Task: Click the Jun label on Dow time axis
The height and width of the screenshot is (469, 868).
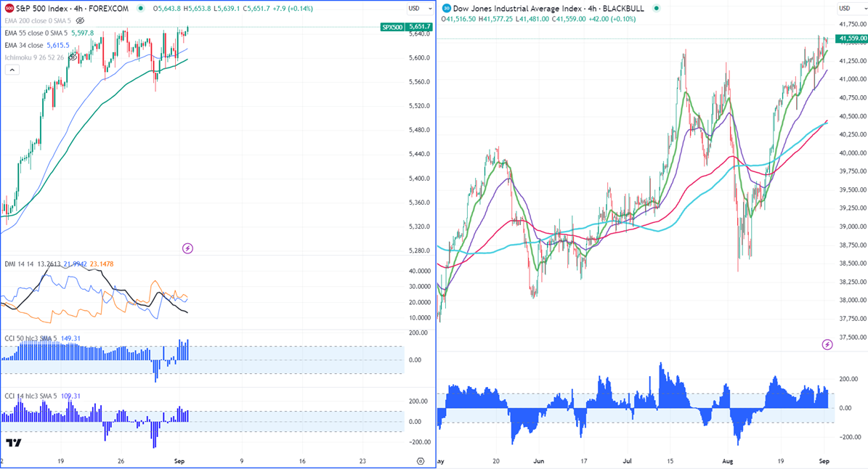Action: pyautogui.click(x=539, y=461)
